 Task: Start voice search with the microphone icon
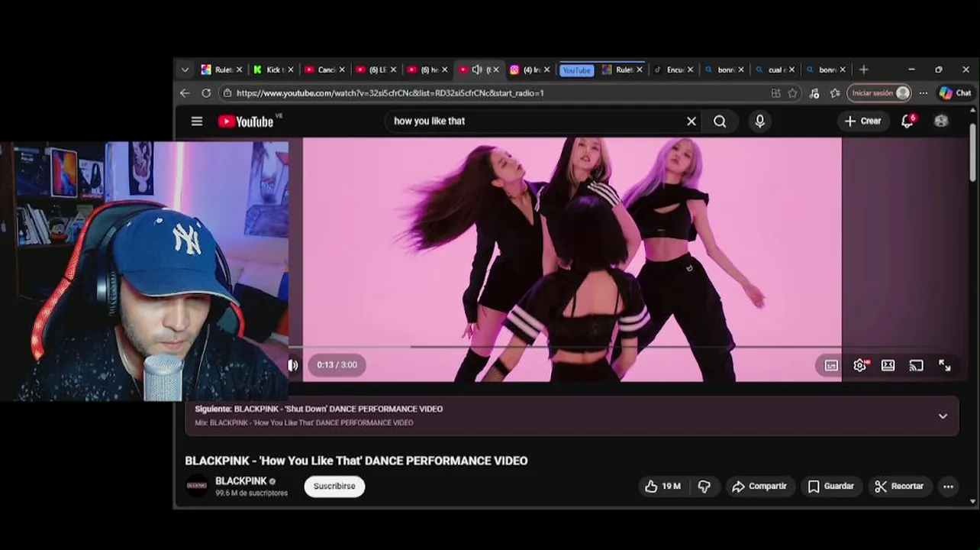tap(759, 121)
